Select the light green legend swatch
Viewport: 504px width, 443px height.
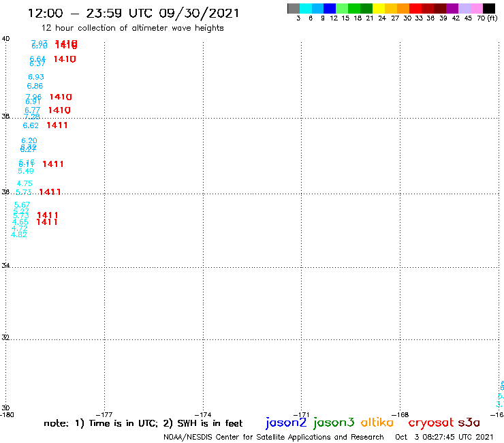coord(342,8)
